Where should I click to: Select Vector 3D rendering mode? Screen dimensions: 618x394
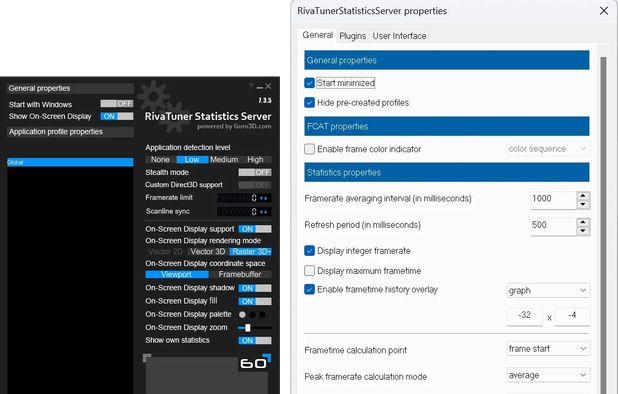208,251
